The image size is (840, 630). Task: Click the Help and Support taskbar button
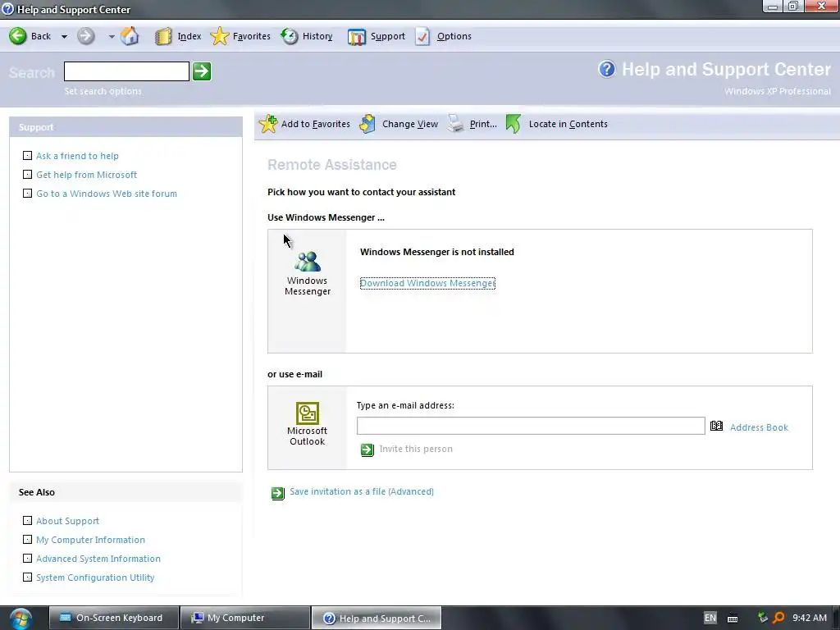click(x=376, y=618)
